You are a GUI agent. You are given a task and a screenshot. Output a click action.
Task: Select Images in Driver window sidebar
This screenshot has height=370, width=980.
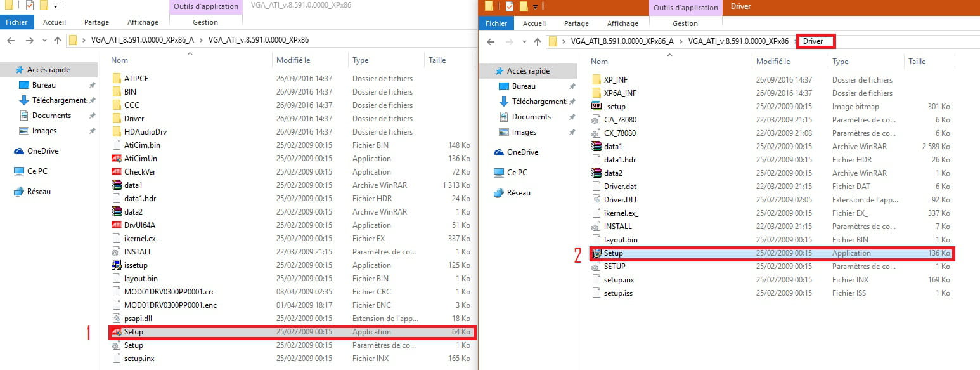pyautogui.click(x=524, y=132)
